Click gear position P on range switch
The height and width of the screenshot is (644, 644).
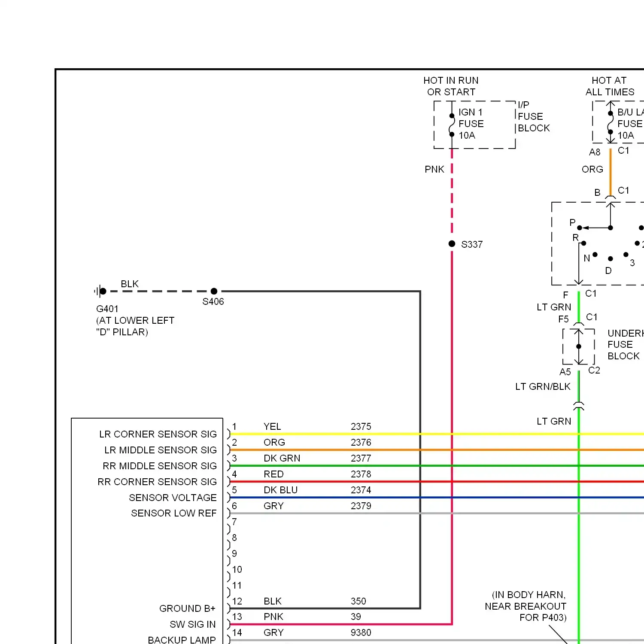pyautogui.click(x=572, y=222)
